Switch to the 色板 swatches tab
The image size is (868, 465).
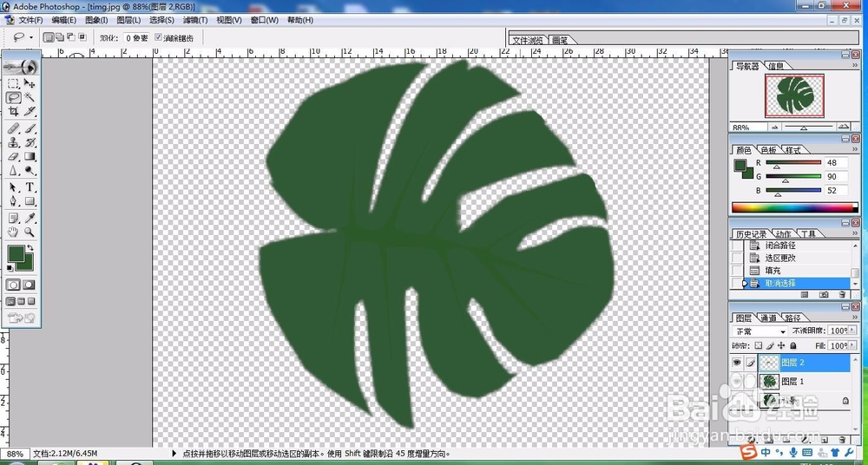coord(768,150)
